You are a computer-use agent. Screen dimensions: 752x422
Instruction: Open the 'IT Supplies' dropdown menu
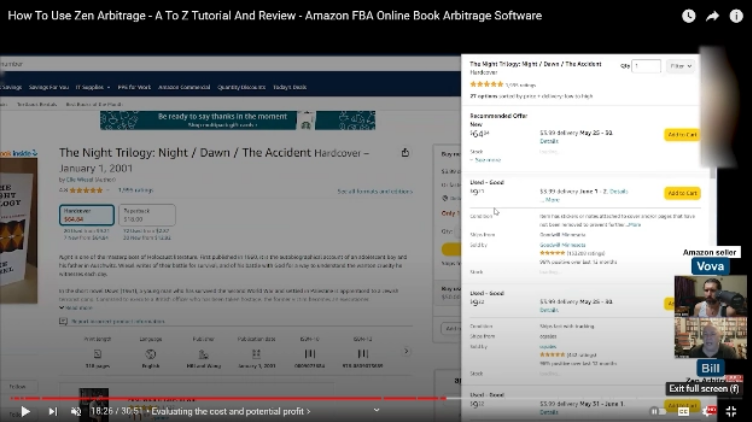coord(93,87)
